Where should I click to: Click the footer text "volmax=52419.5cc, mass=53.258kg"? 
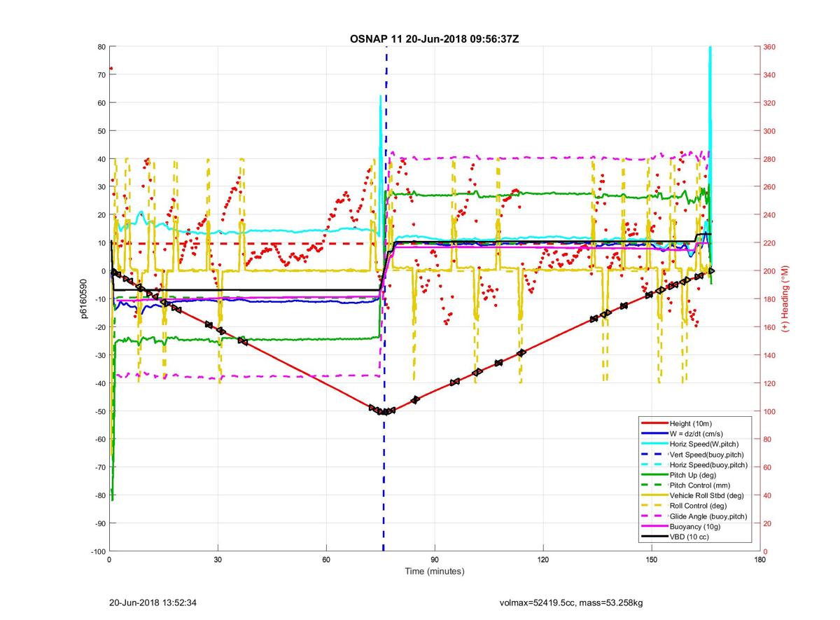[573, 602]
